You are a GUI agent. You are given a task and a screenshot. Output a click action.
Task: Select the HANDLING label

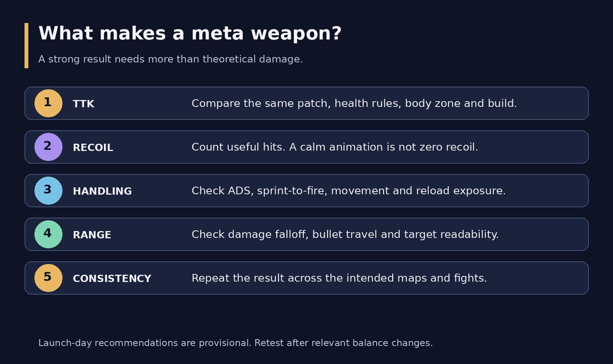(x=102, y=192)
